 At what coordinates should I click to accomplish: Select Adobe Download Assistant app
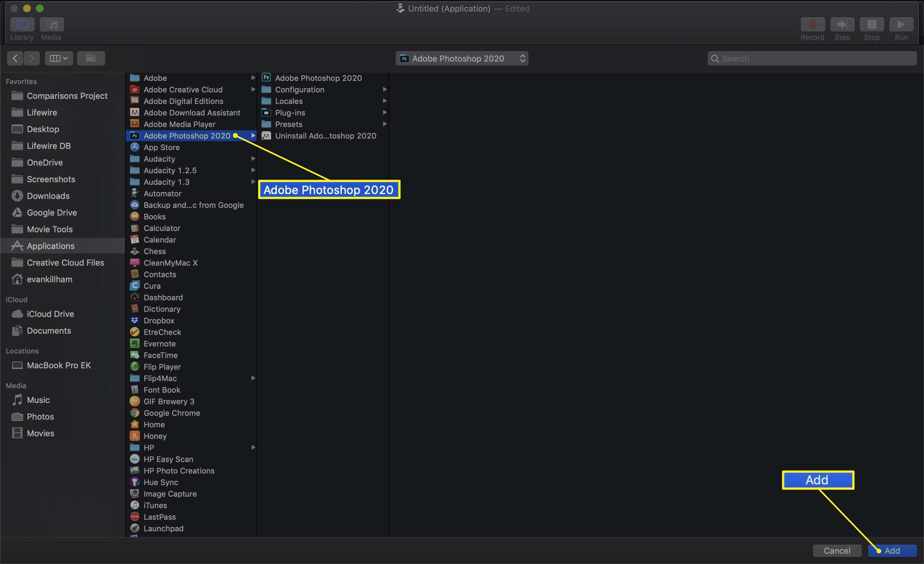[191, 113]
